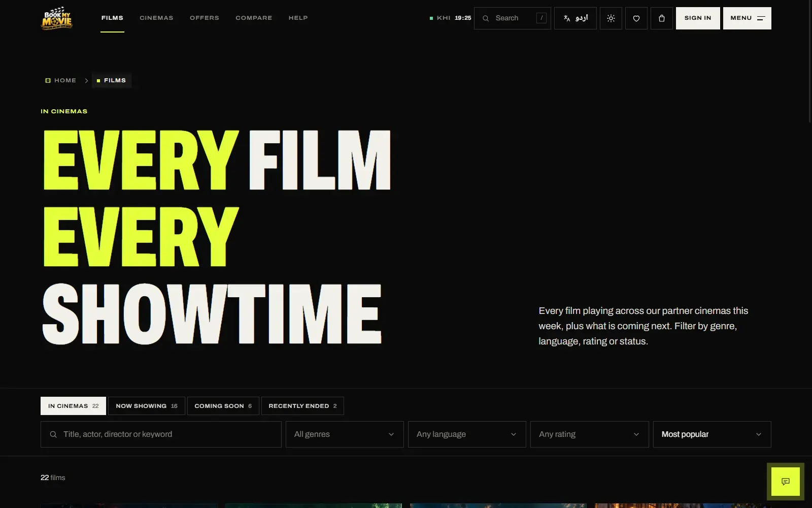Expand the All genres dropdown
This screenshot has height=508, width=812.
[345, 434]
